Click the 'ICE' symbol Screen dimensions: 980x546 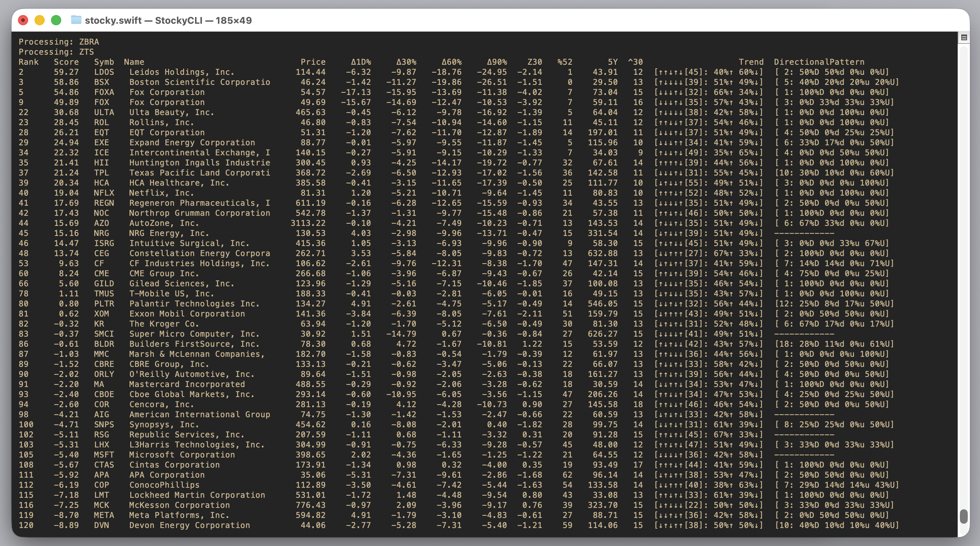tap(101, 153)
